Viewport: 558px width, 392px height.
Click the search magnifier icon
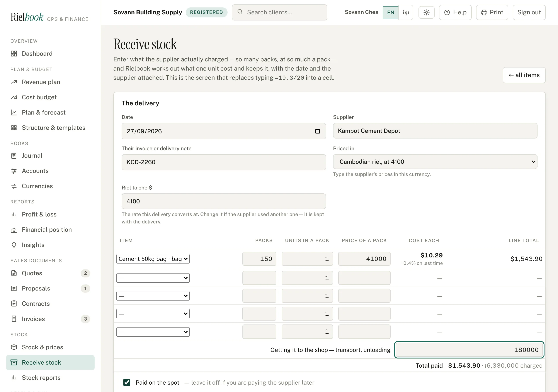pyautogui.click(x=240, y=12)
